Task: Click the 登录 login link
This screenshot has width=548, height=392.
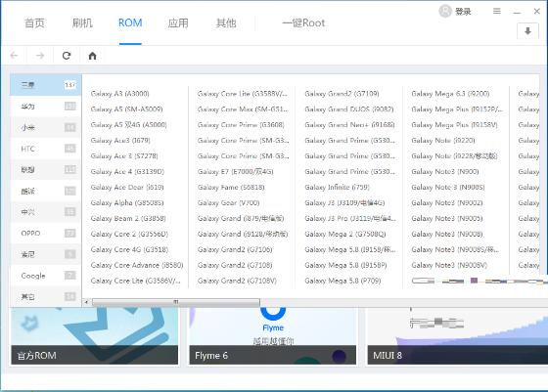Action: pyautogui.click(x=463, y=12)
